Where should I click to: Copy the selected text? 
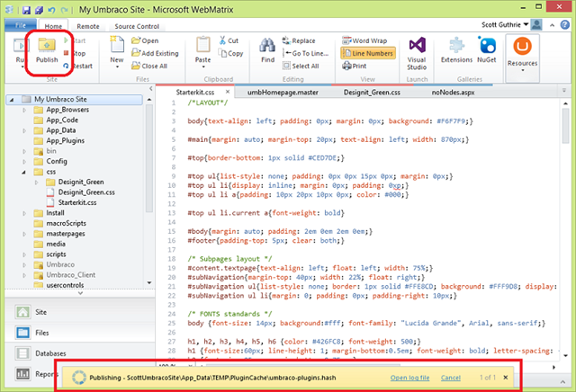tap(230, 53)
